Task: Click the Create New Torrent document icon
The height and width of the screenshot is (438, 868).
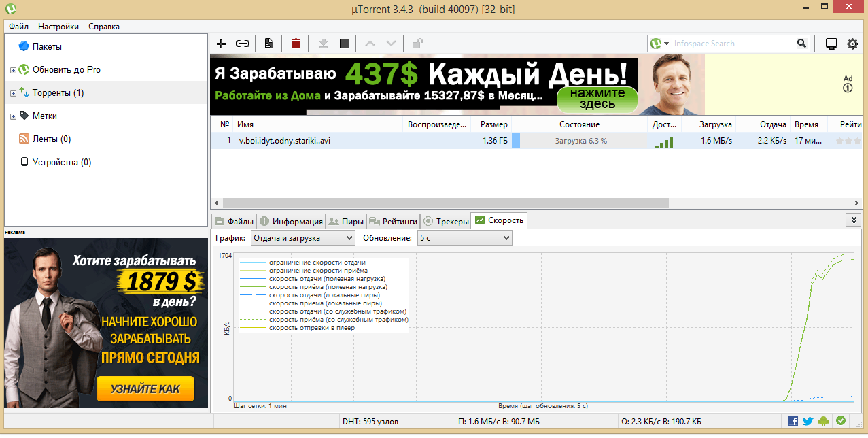Action: pyautogui.click(x=269, y=44)
